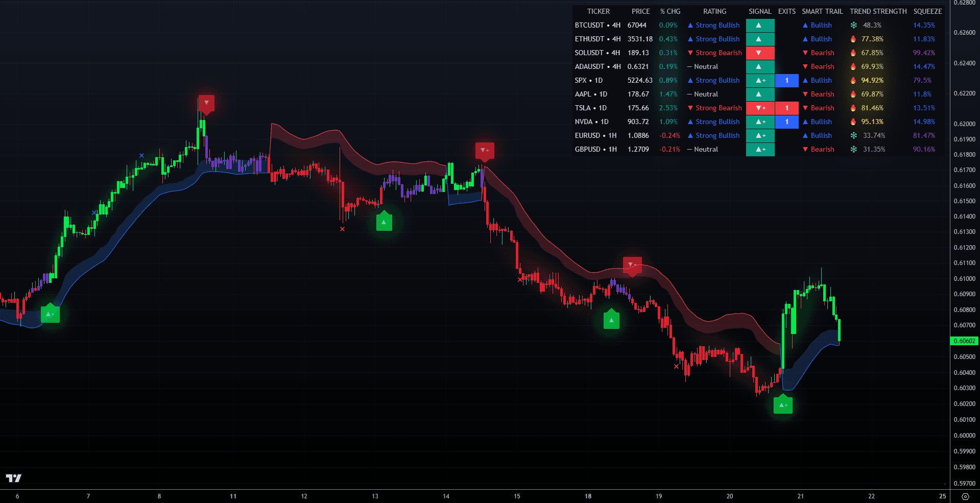This screenshot has height=503, width=980.
Task: Click the SQUEEZE column header
Action: pyautogui.click(x=927, y=11)
